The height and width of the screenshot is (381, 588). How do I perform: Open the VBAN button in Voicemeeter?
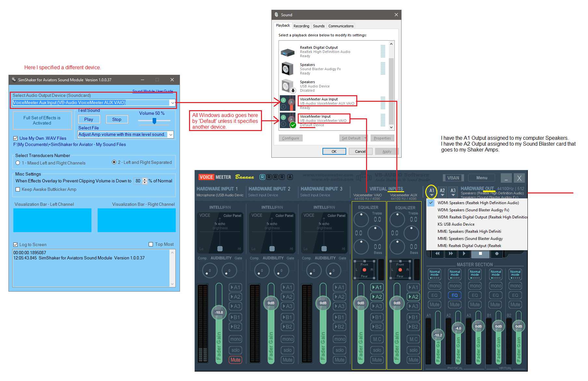[453, 178]
